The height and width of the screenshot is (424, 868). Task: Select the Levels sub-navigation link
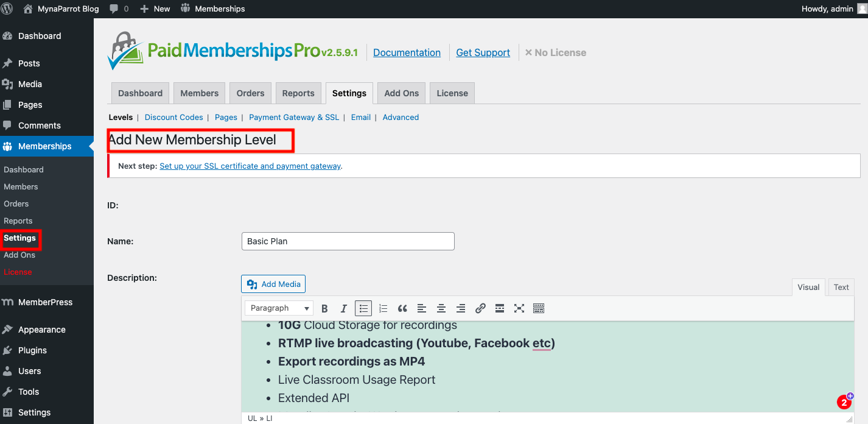click(x=121, y=117)
